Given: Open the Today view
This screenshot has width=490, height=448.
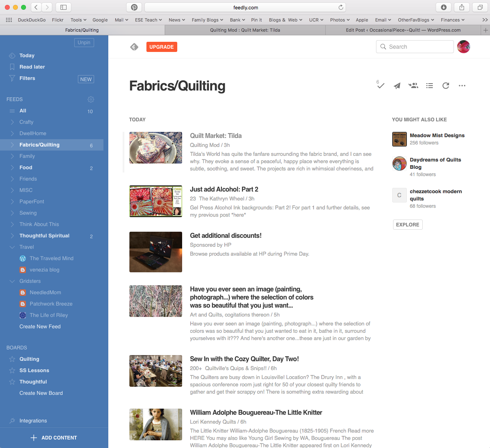Looking at the screenshot, I should (27, 55).
